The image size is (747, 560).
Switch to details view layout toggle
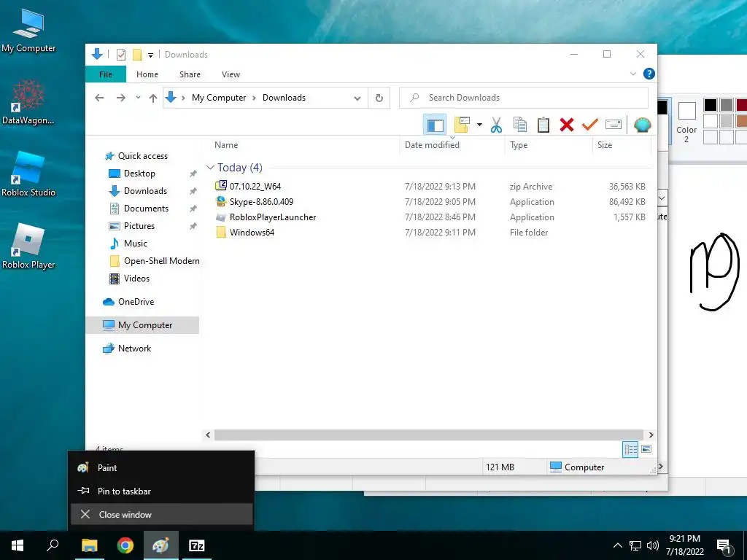click(x=630, y=449)
